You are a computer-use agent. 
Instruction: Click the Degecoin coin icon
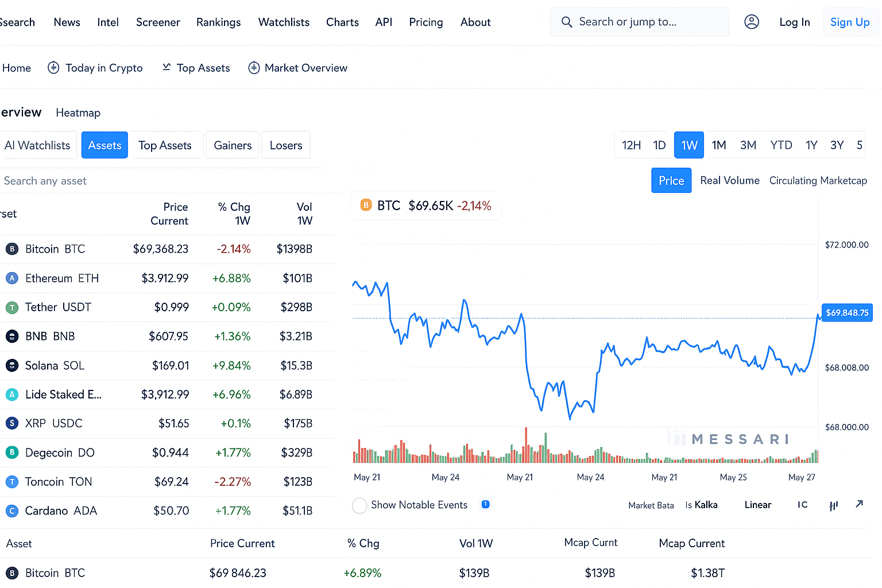coord(12,452)
